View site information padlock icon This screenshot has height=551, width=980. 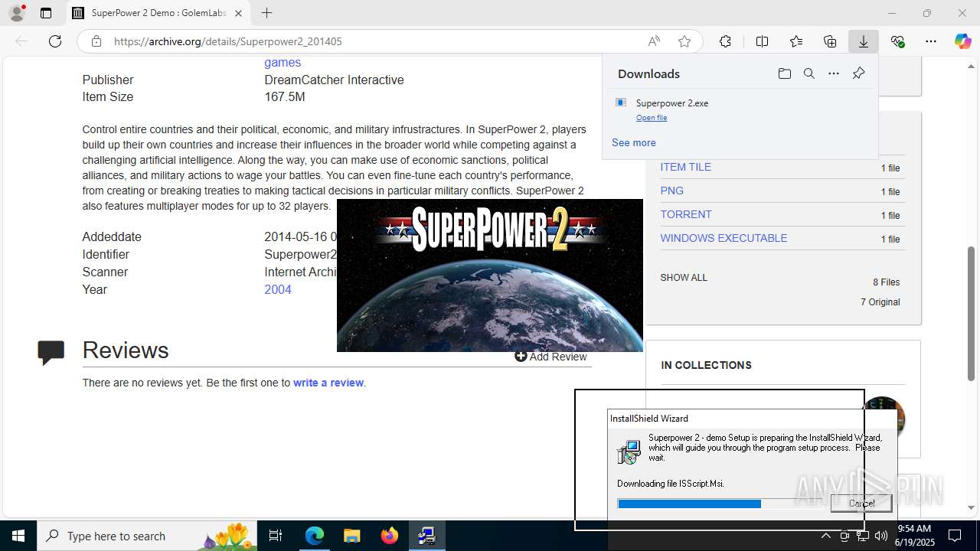click(x=96, y=41)
